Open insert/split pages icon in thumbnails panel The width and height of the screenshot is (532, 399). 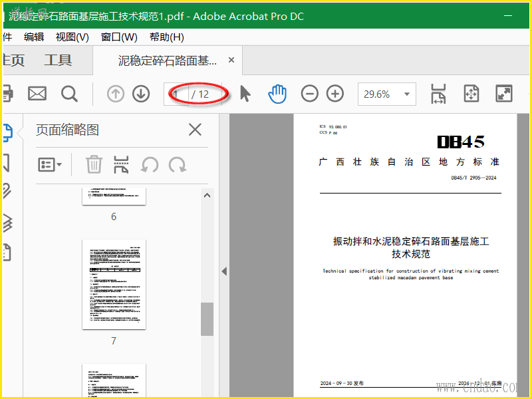[x=121, y=165]
